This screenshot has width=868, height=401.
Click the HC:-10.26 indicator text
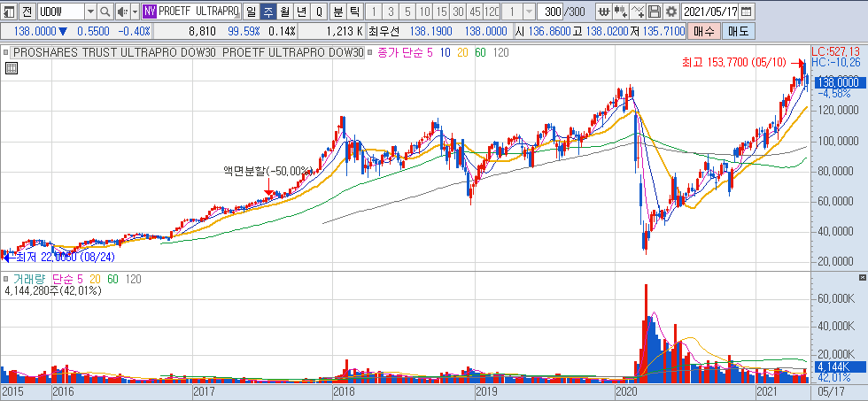838,63
